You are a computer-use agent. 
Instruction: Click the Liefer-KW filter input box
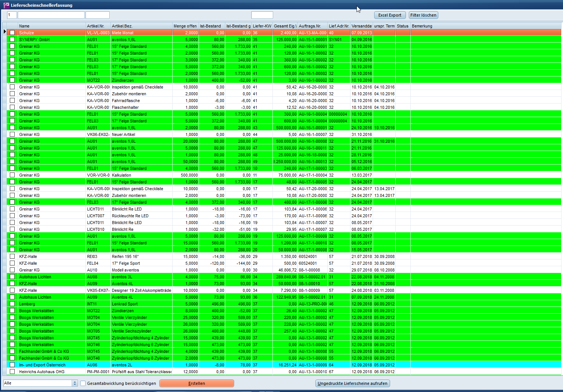click(x=262, y=15)
